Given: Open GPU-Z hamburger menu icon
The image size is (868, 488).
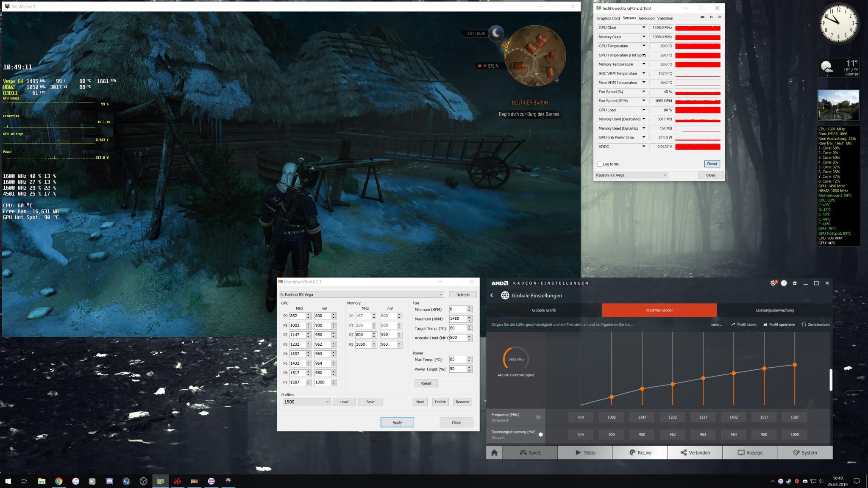Looking at the screenshot, I should tap(720, 17).
